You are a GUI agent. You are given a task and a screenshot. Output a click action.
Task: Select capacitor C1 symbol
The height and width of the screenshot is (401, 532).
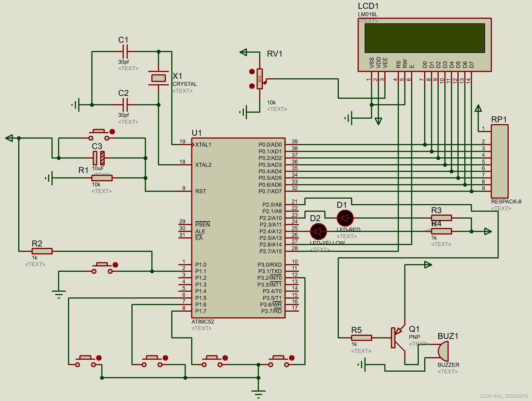click(x=125, y=52)
